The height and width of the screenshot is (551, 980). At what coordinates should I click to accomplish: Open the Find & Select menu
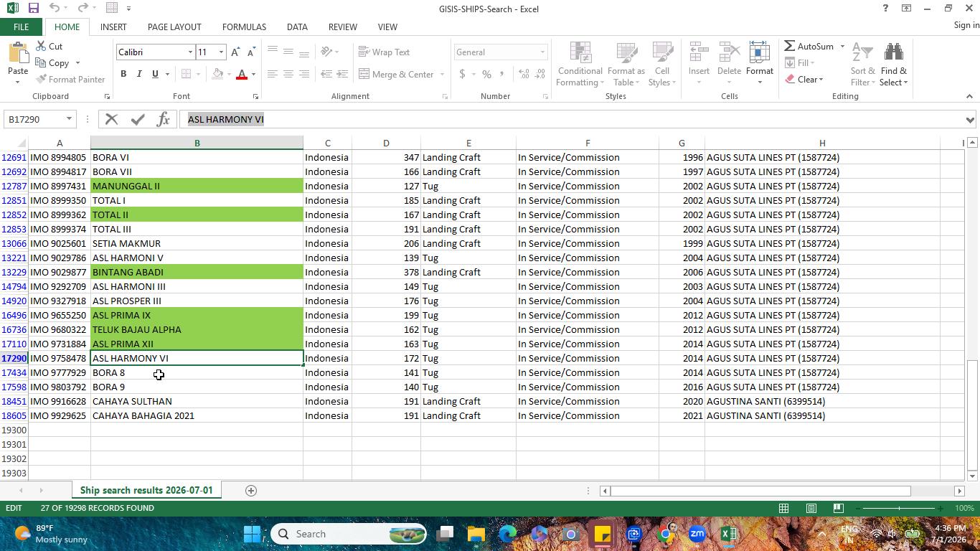[894, 65]
